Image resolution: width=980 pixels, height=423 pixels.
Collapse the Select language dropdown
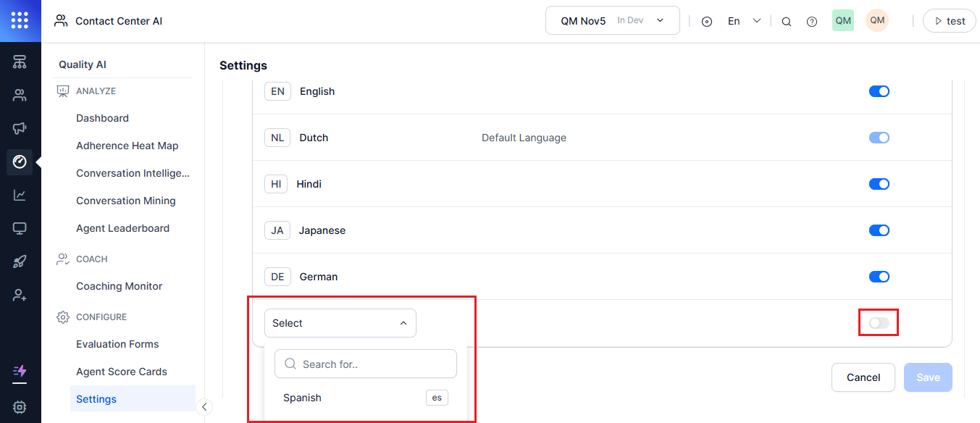(340, 323)
